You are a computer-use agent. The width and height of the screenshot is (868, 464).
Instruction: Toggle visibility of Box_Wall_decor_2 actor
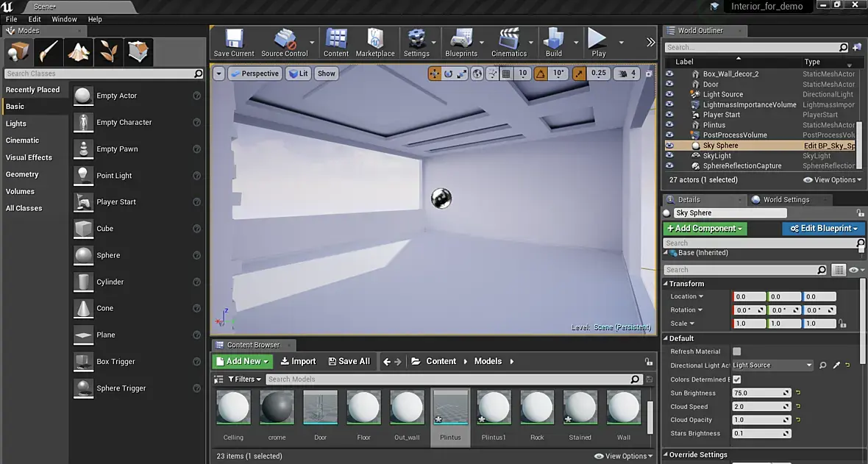pos(669,74)
